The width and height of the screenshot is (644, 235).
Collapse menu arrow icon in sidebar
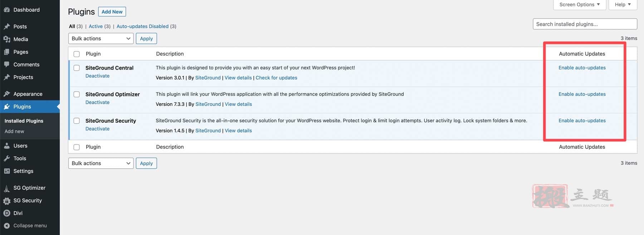pyautogui.click(x=7, y=226)
